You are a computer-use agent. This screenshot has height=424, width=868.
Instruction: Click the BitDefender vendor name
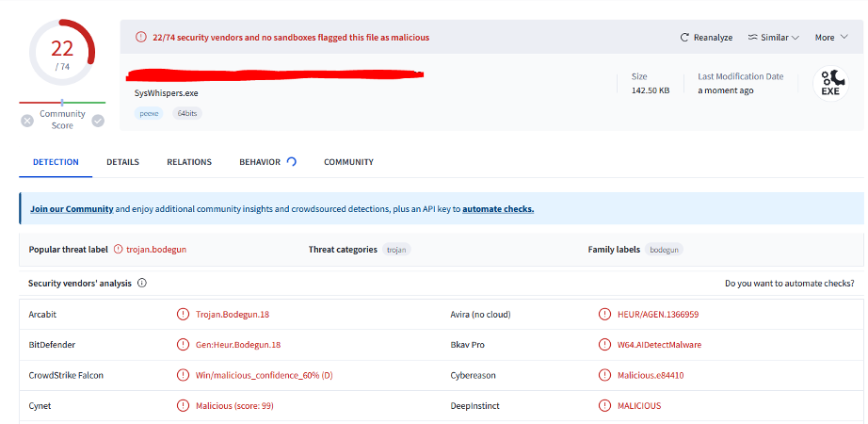coord(52,345)
